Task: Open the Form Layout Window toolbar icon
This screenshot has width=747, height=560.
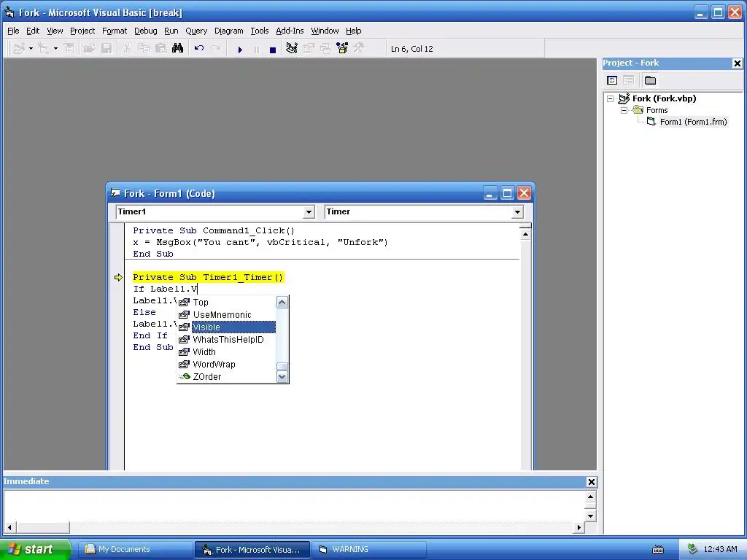Action: coord(325,49)
